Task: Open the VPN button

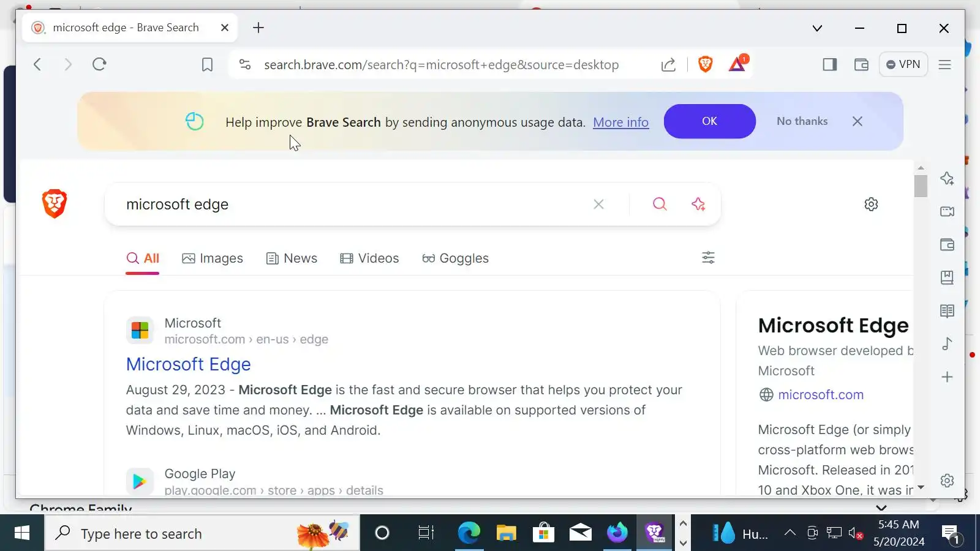Action: pyautogui.click(x=903, y=64)
